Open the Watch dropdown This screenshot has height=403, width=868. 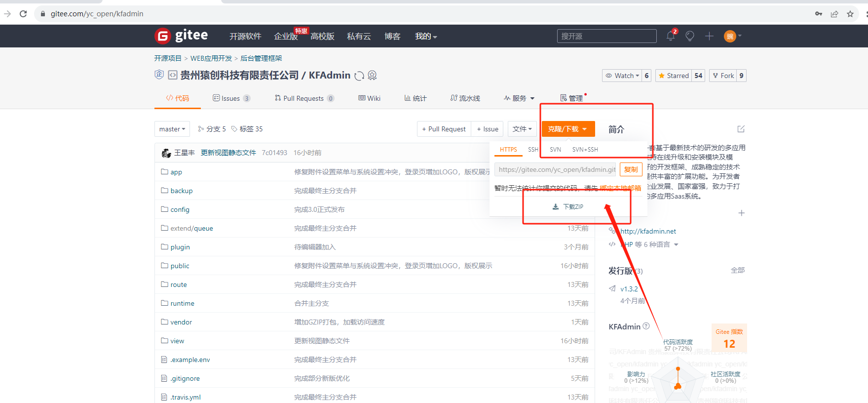point(622,76)
